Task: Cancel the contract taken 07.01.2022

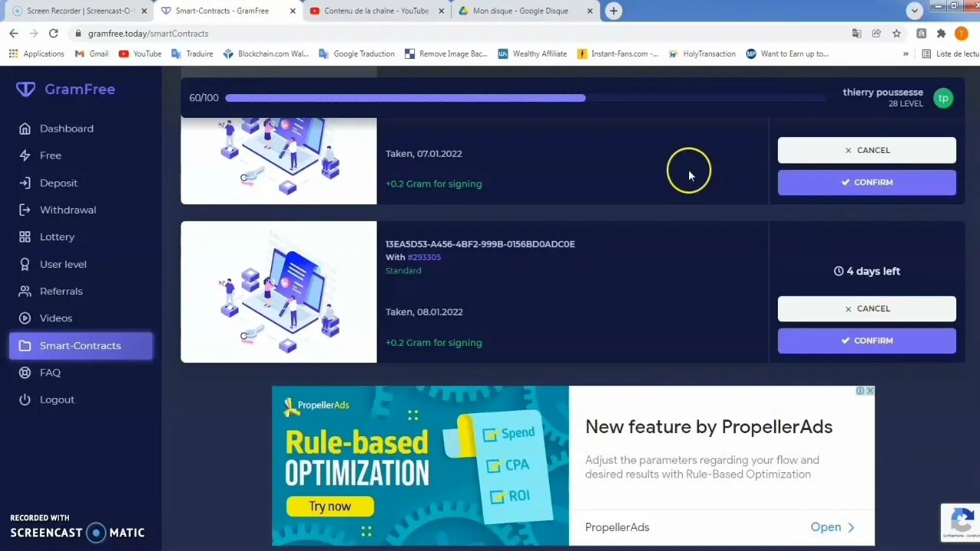Action: 867,150
